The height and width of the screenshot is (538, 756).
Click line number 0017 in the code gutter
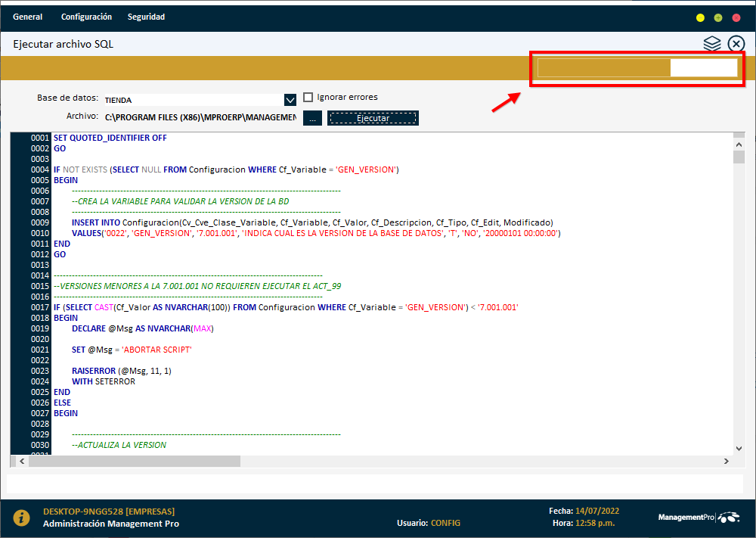[39, 307]
